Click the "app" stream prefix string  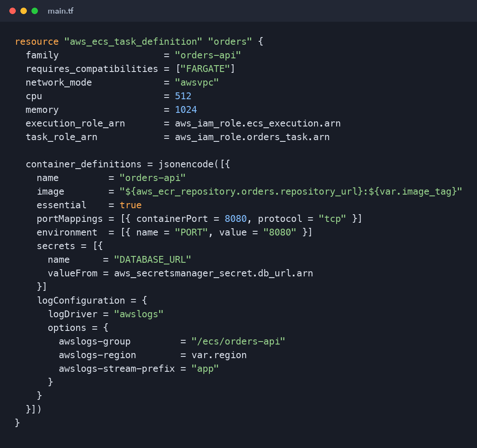(x=206, y=369)
